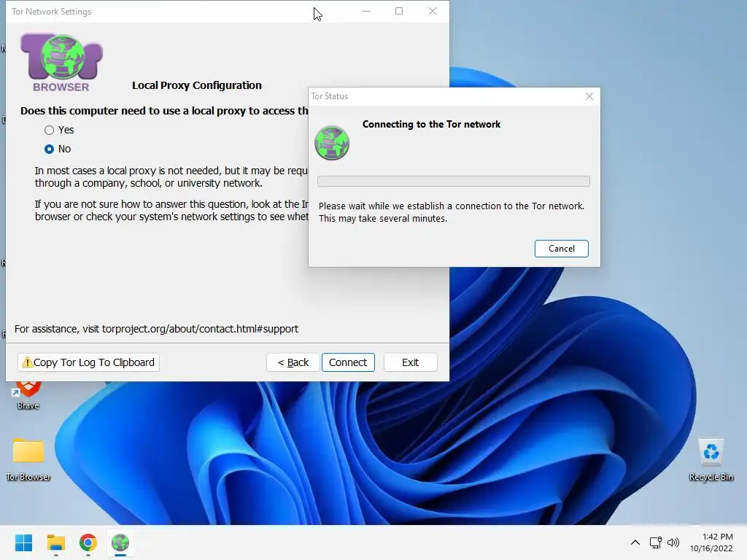Viewport: 747px width, 560px height.
Task: Select the No proxy radio button
Action: (49, 149)
